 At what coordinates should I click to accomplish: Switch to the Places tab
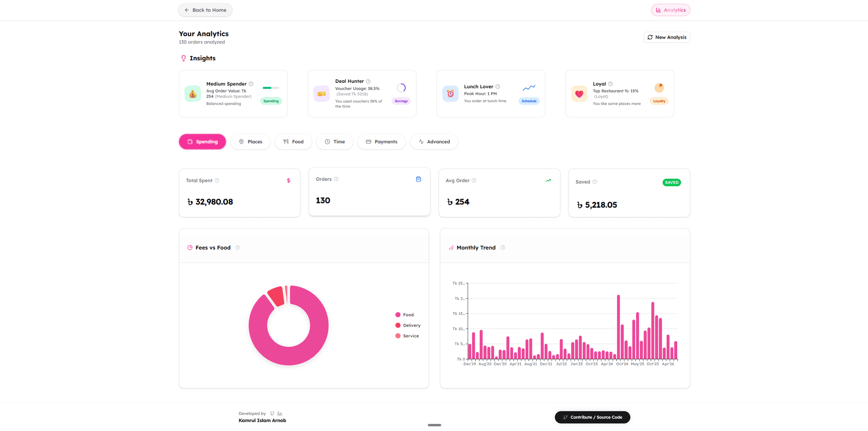(x=250, y=142)
